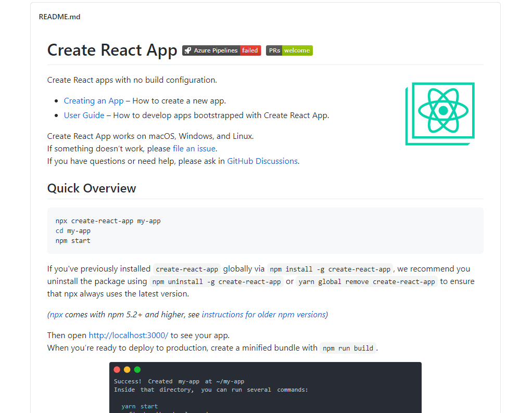Click inline code yarn global remove create-react-app
The image size is (532, 413).
click(367, 282)
